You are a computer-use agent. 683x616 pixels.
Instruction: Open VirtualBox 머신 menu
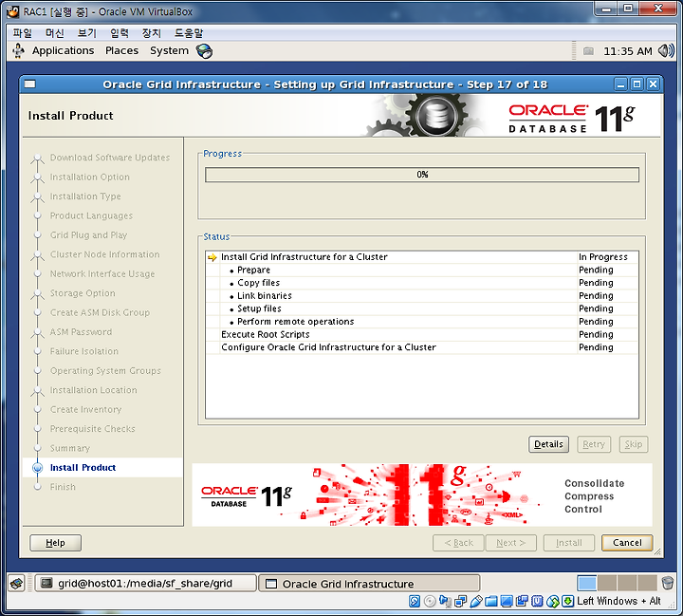[54, 32]
